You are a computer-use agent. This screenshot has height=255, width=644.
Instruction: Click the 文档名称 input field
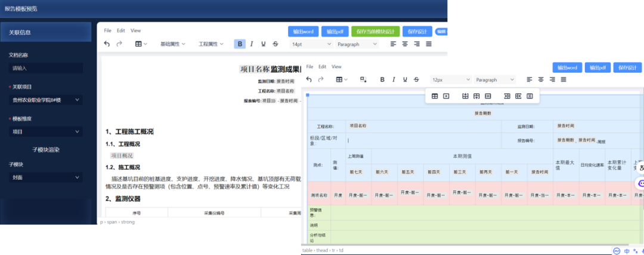(46, 68)
